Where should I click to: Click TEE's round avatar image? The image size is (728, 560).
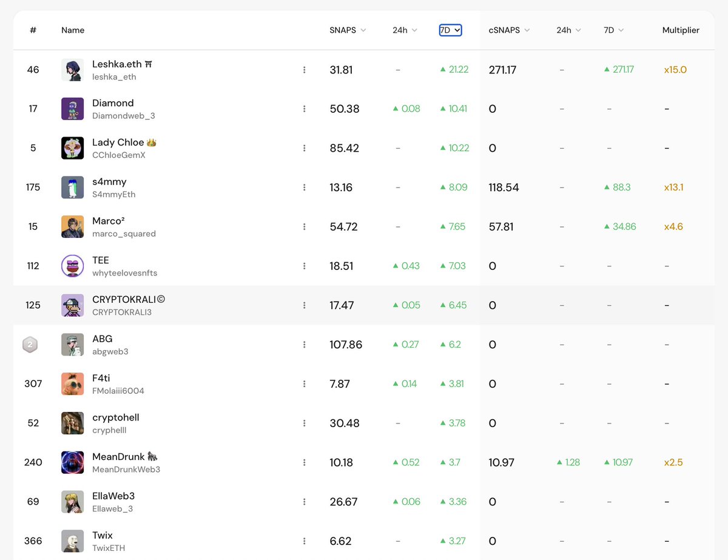(73, 266)
